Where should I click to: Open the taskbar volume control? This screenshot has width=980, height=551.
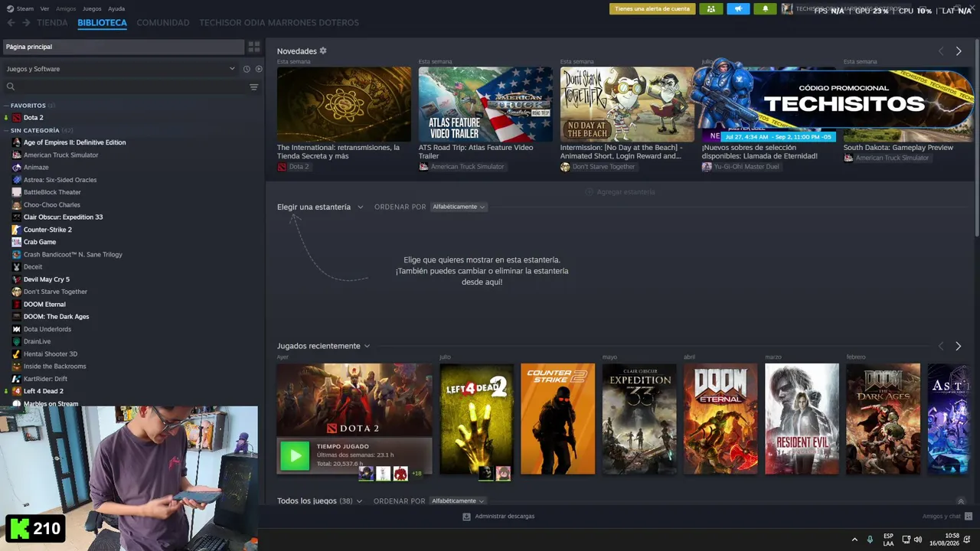918,540
